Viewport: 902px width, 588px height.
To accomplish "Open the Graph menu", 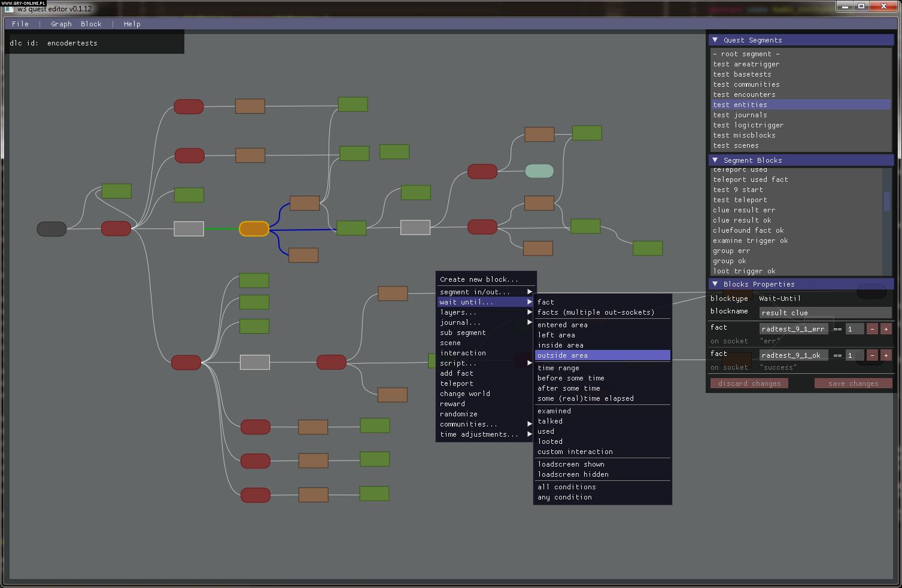I will pyautogui.click(x=61, y=24).
